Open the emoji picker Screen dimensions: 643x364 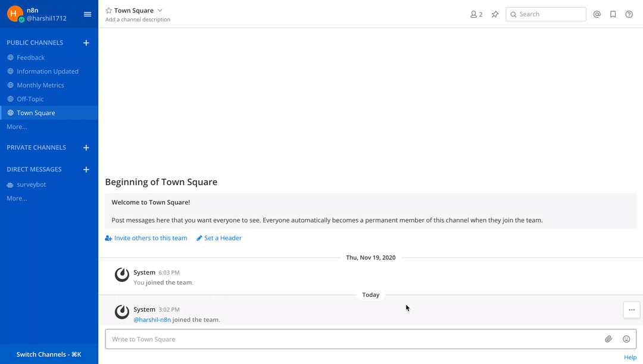pyautogui.click(x=626, y=339)
